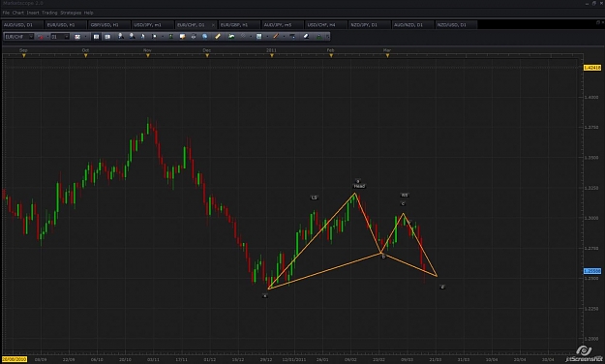Click the yellow note toolbar icon
The height and width of the screenshot is (364, 605).
pos(182,37)
